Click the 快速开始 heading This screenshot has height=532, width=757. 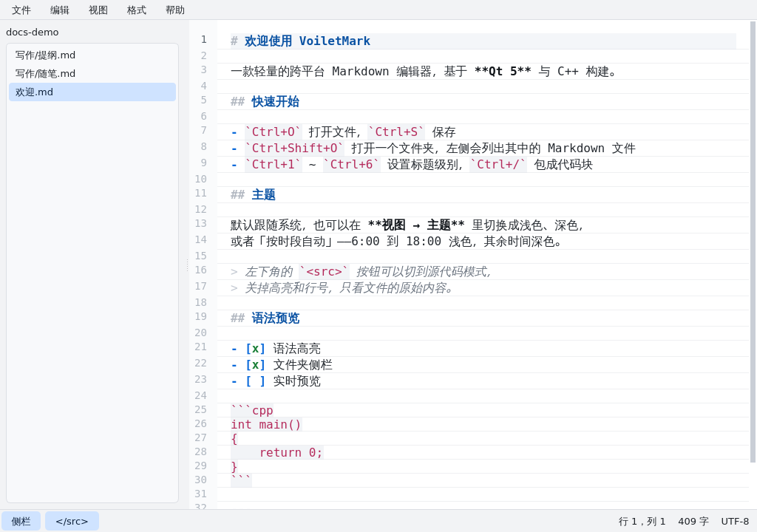pyautogui.click(x=276, y=102)
